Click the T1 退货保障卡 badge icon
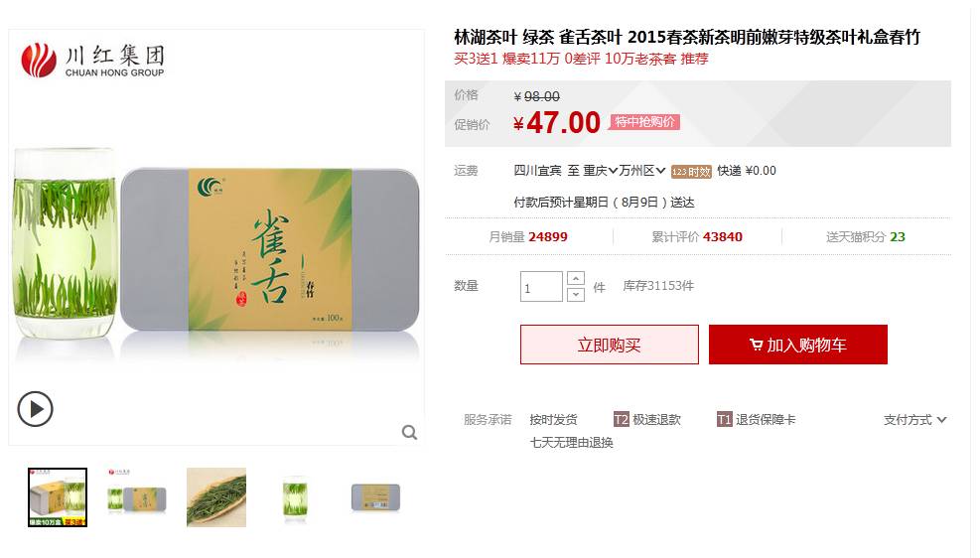Viewport: 980px width, 558px height. [724, 419]
